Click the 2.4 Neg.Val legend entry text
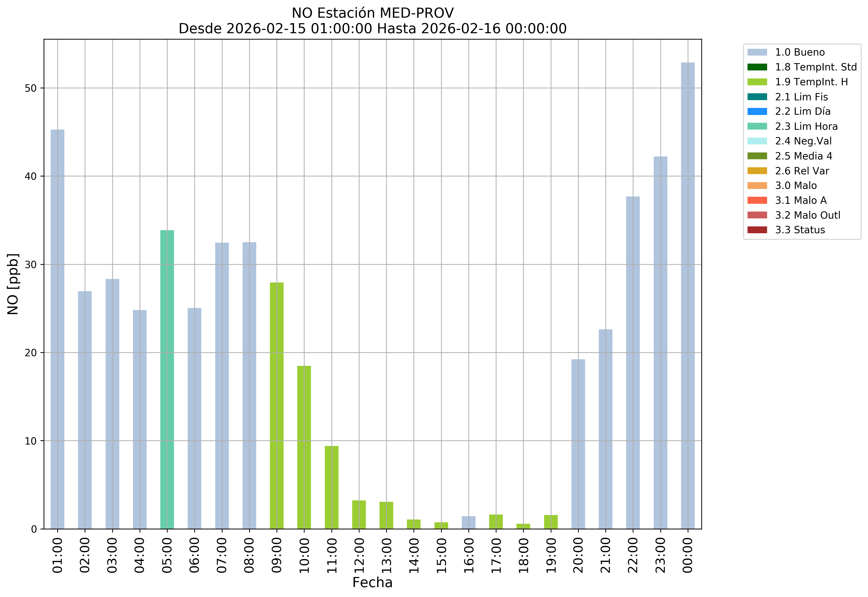The height and width of the screenshot is (597, 868). pyautogui.click(x=803, y=141)
